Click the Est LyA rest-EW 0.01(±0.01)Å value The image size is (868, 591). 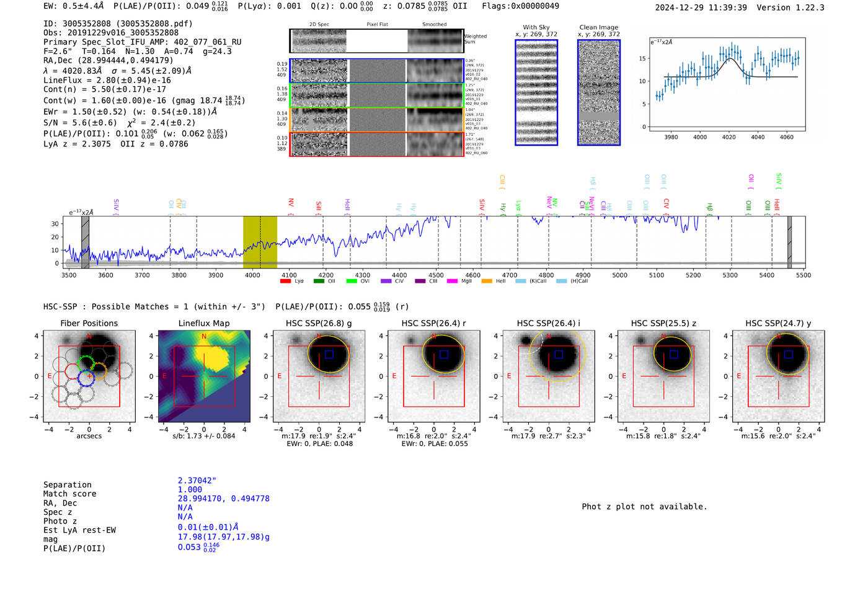(208, 527)
